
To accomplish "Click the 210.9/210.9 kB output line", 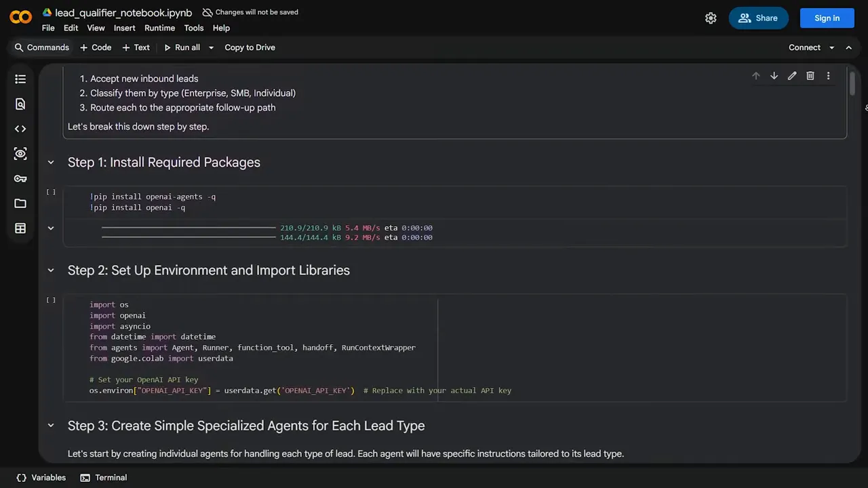I will click(x=267, y=228).
